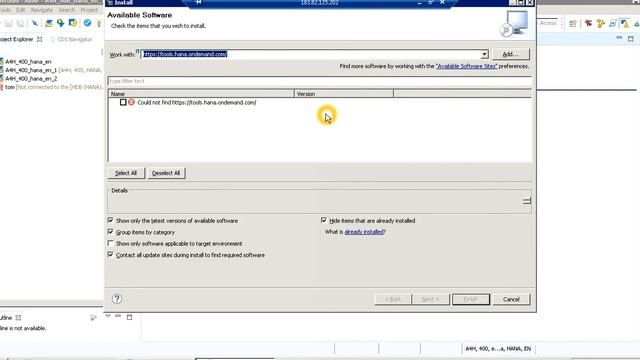Click the Name column header
The image size is (640, 360).
pyautogui.click(x=201, y=94)
